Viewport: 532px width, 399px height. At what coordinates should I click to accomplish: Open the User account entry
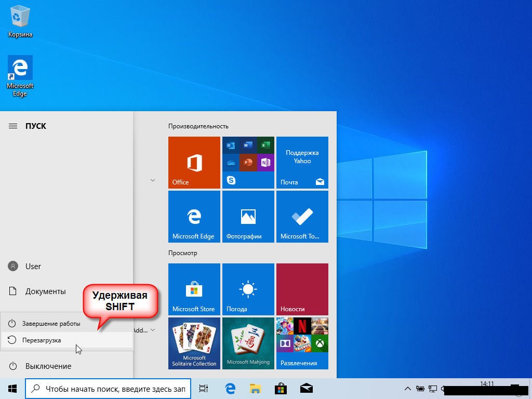click(66, 267)
